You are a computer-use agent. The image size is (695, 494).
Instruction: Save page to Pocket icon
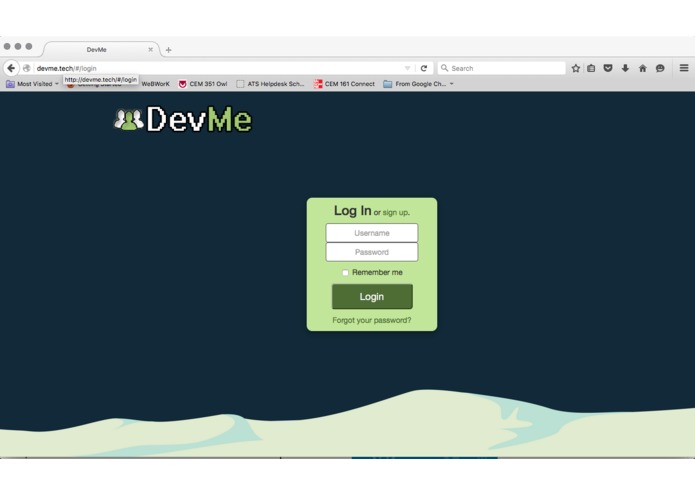608,68
